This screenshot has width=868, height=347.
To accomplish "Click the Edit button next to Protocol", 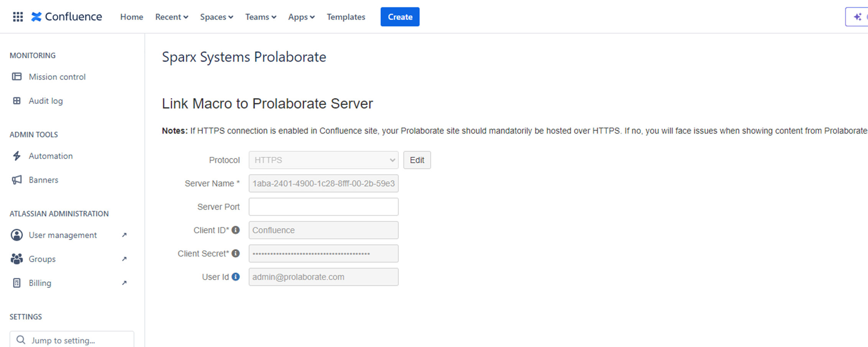I will (x=417, y=160).
